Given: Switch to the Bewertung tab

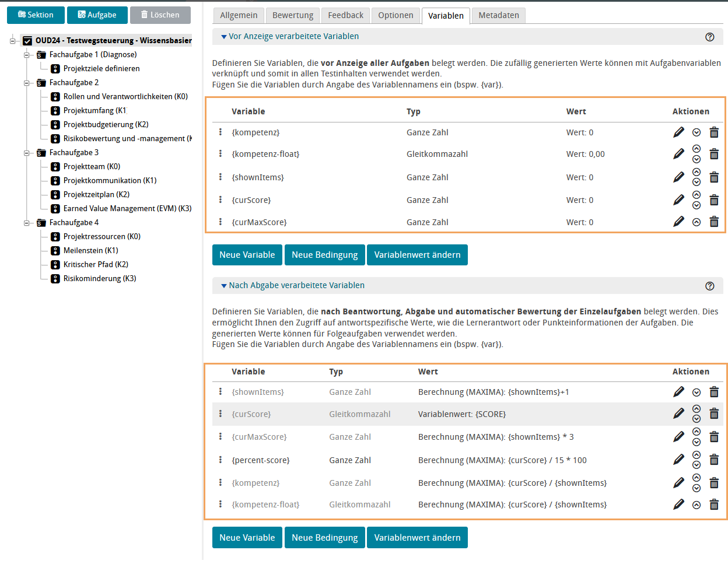Looking at the screenshot, I should pyautogui.click(x=293, y=15).
